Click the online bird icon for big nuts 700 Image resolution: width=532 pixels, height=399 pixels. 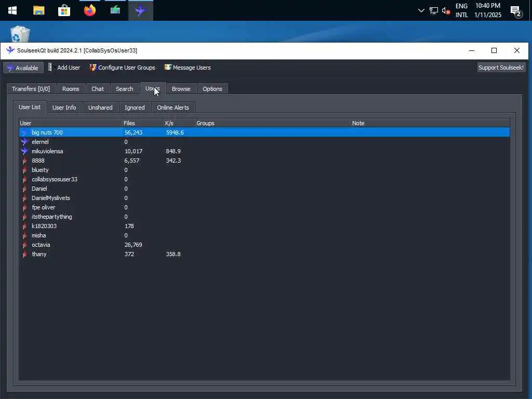click(x=24, y=132)
